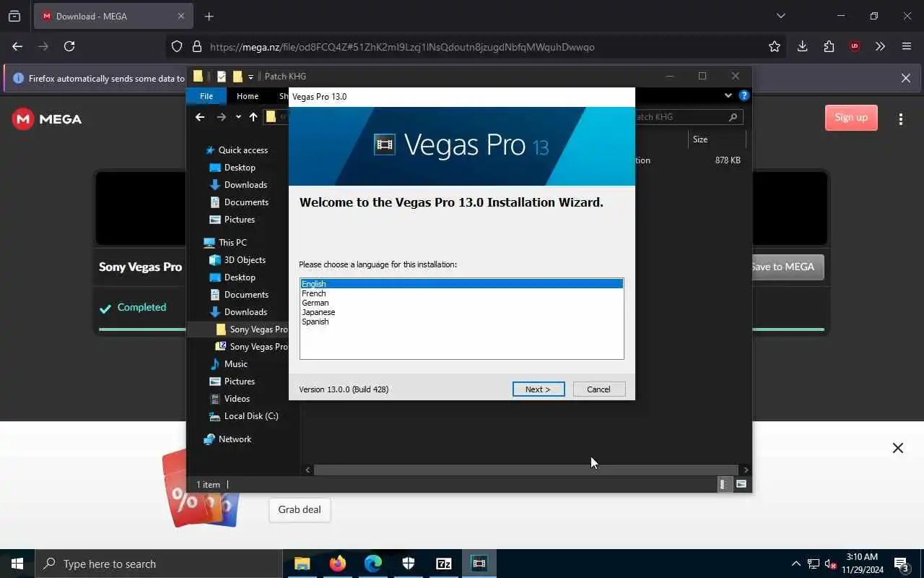
Task: Click the Size column header
Action: (700, 139)
